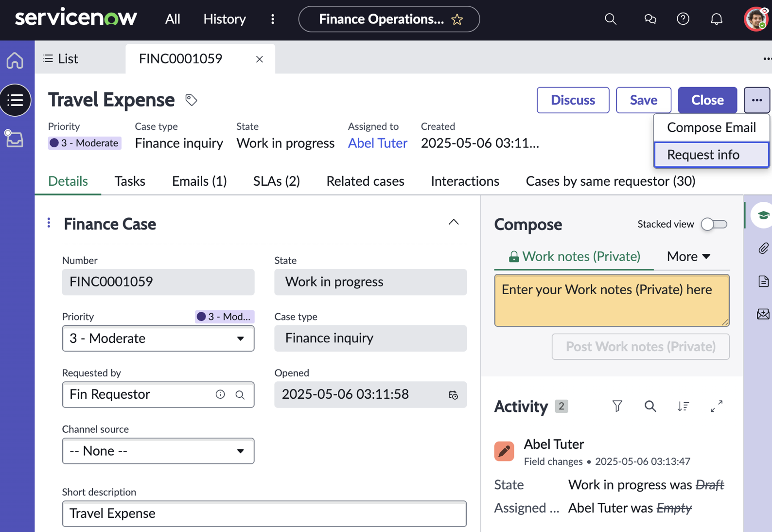Image resolution: width=772 pixels, height=532 pixels.
Task: Change Activity sort order
Action: [683, 406]
